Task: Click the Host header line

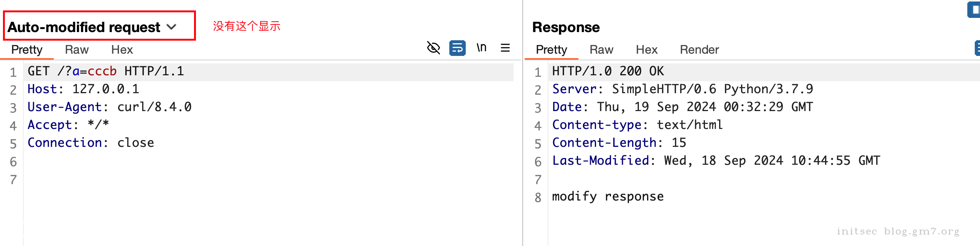Action: tap(83, 89)
